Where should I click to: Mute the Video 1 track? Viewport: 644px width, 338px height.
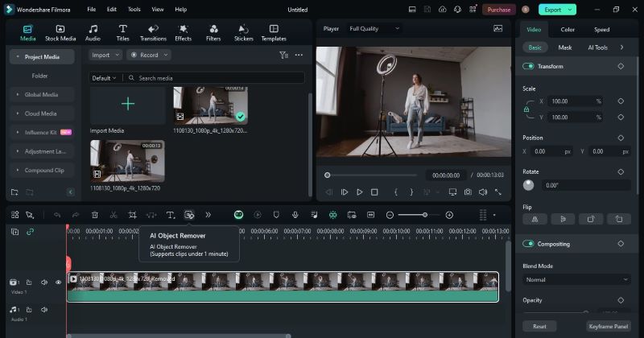pyautogui.click(x=44, y=282)
